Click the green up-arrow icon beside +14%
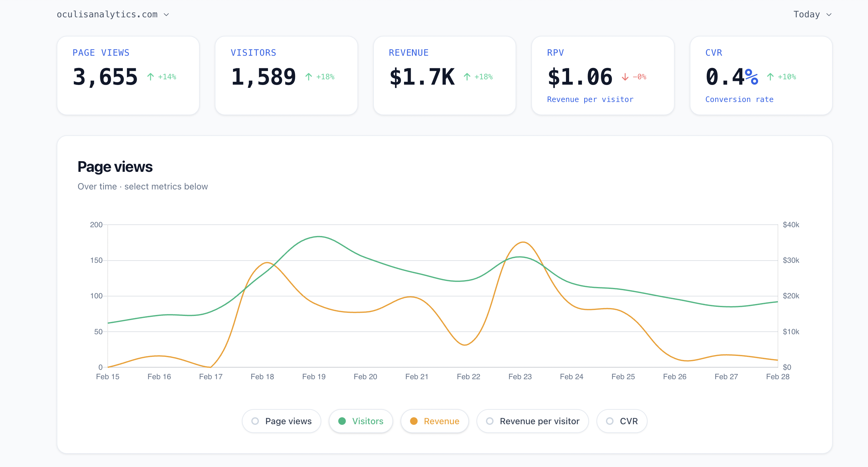 click(x=151, y=76)
